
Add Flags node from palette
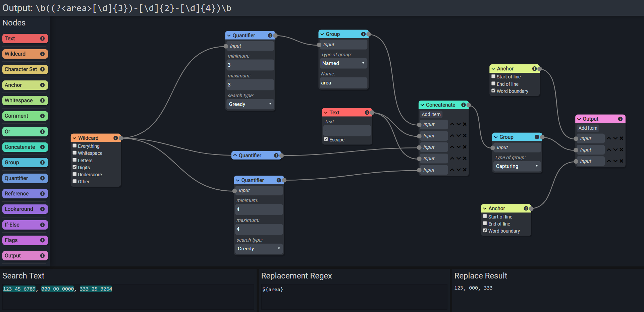click(x=25, y=240)
